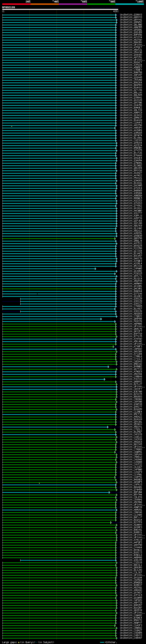Click the label UniRef100_C7ENF7
Screen dimensions: 146x644
tap(131, 70)
